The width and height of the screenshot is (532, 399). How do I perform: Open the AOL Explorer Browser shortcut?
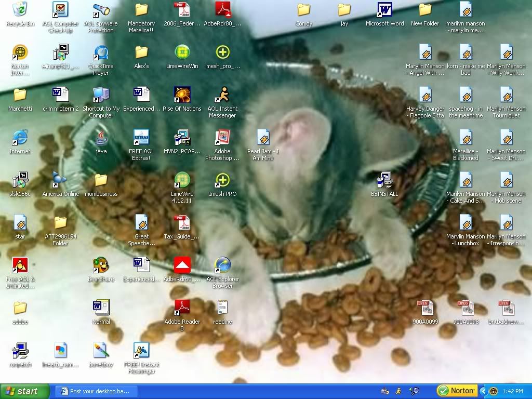[x=222, y=265]
